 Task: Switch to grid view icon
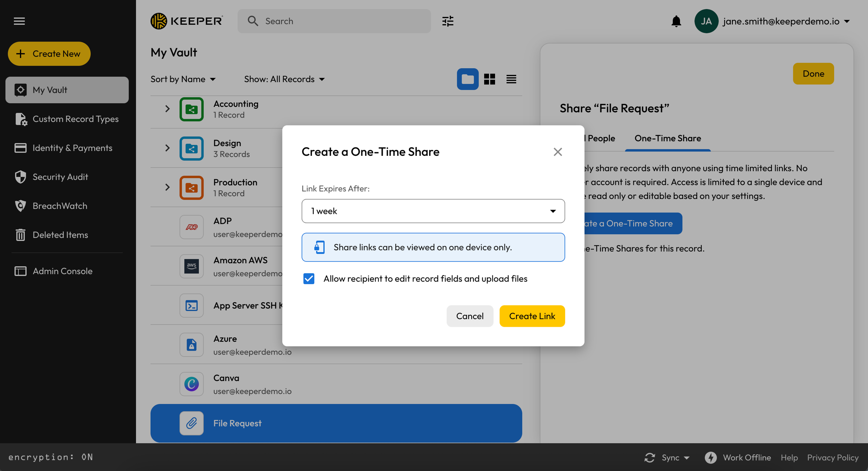tap(489, 79)
